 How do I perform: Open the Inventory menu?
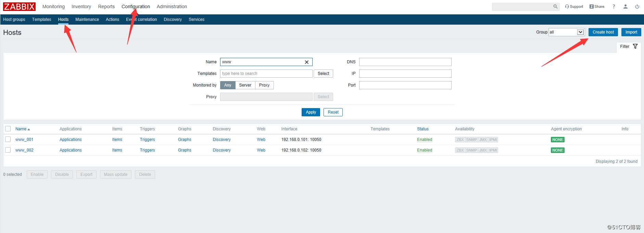pyautogui.click(x=81, y=7)
